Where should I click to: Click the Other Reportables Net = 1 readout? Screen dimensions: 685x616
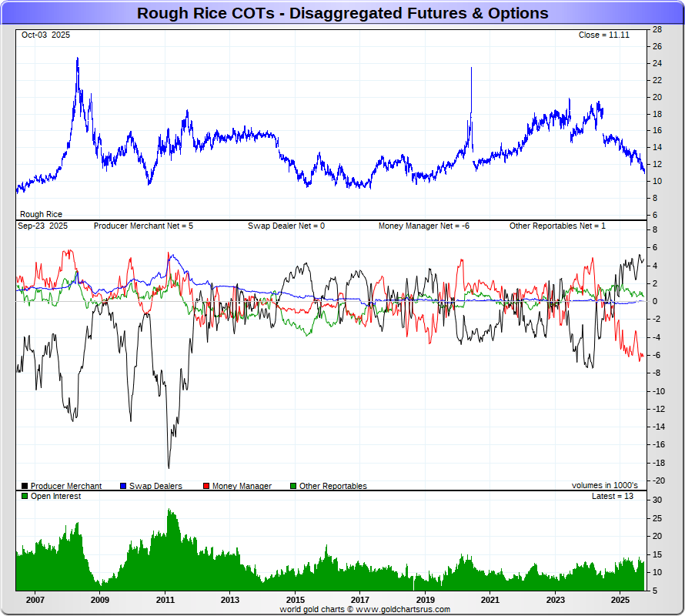tap(557, 226)
